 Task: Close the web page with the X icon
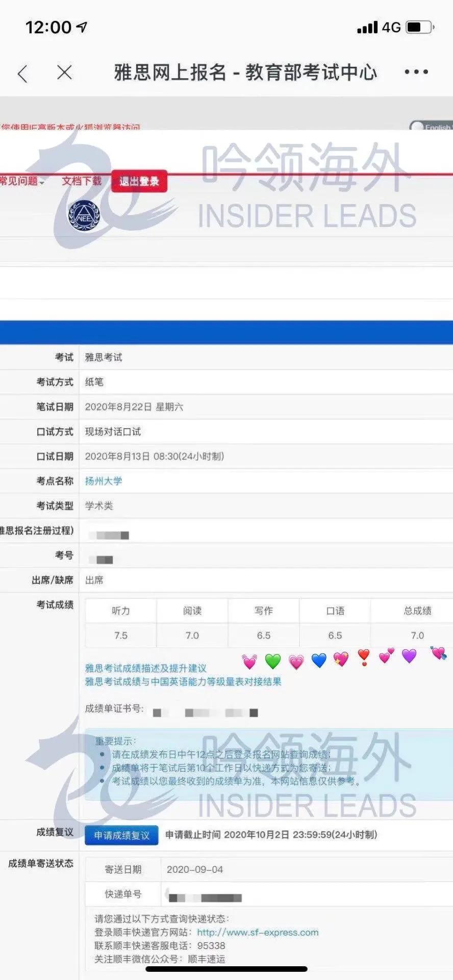65,72
